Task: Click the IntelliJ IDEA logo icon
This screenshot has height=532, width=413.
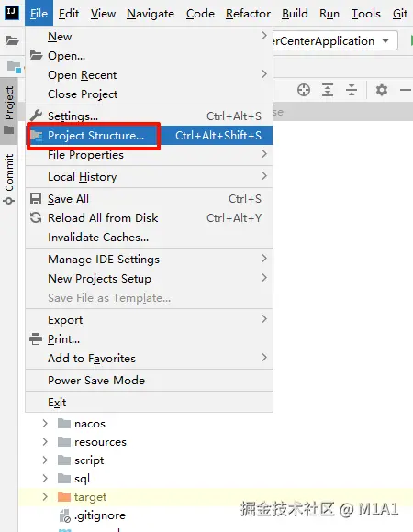Action: [x=12, y=13]
